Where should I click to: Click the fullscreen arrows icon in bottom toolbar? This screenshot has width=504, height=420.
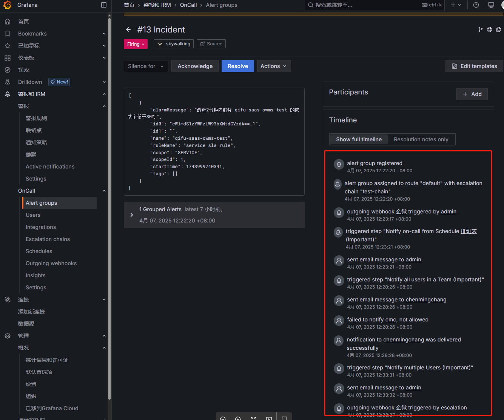click(253, 418)
